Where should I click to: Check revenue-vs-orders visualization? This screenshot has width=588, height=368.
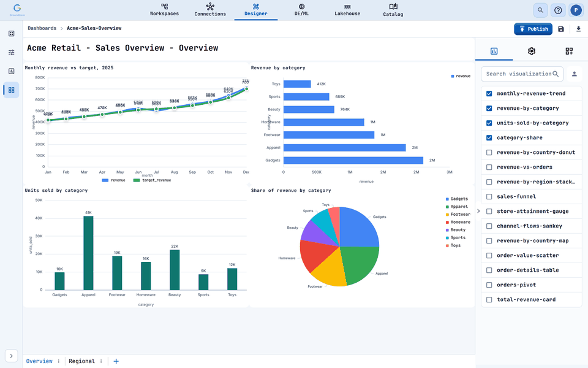(x=489, y=167)
